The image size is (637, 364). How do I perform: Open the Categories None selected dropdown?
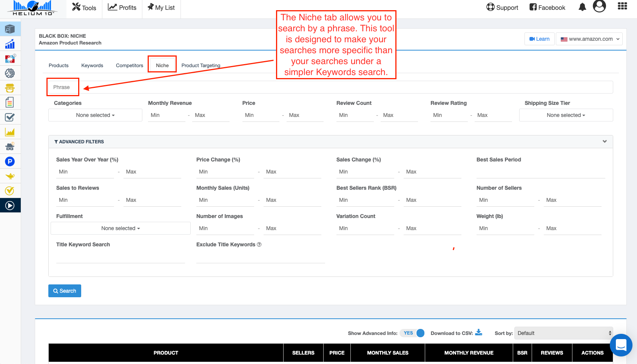pyautogui.click(x=95, y=115)
